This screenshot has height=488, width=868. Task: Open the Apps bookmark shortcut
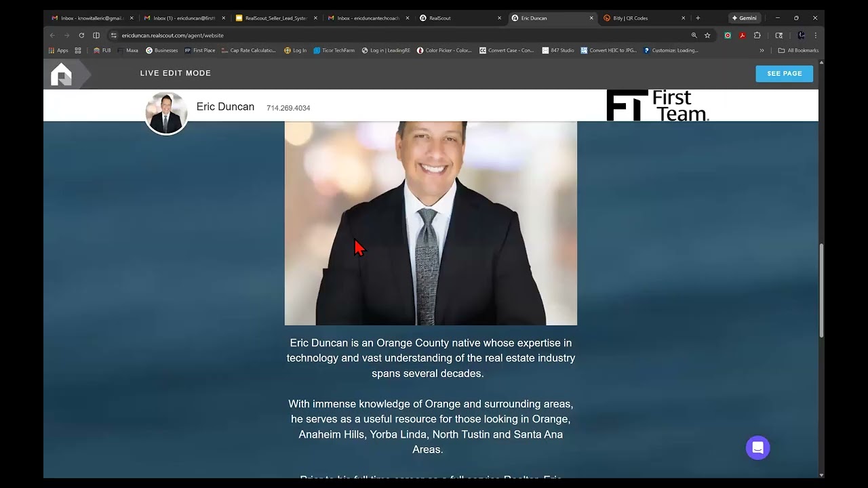pos(58,50)
